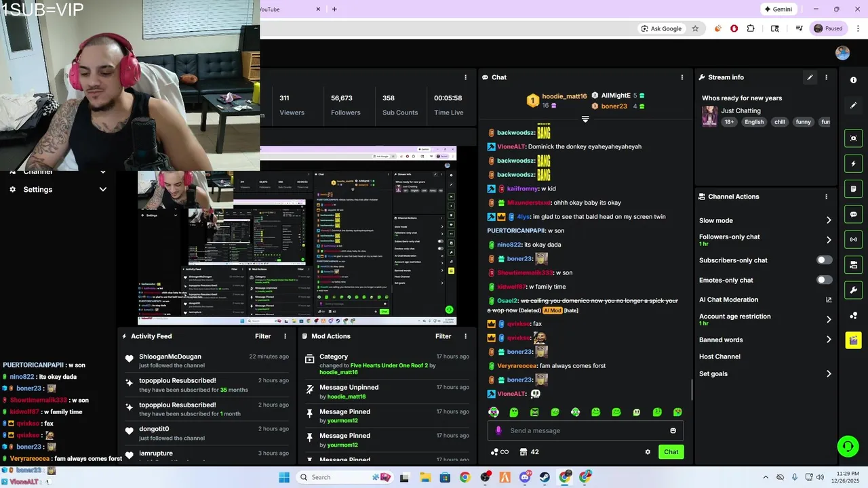Collapse the chat leaderboard arrow
Screen dimensions: 868x488
[x=585, y=119]
